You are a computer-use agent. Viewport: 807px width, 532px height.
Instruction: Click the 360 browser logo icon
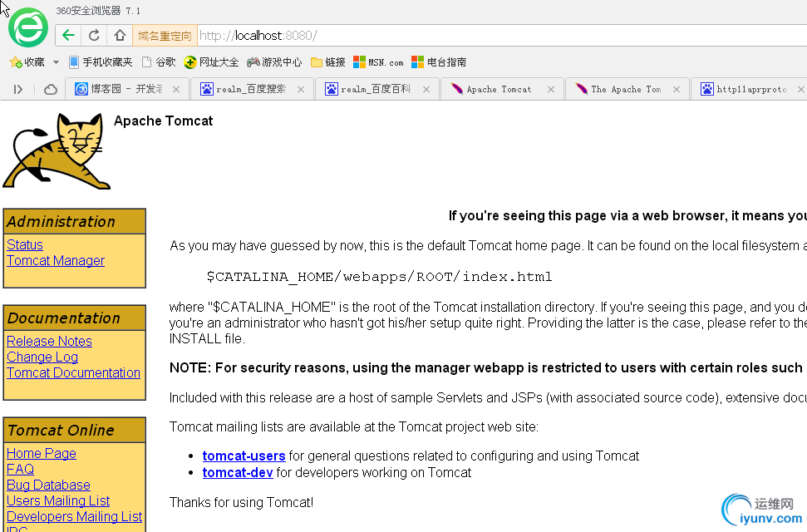coord(28,27)
